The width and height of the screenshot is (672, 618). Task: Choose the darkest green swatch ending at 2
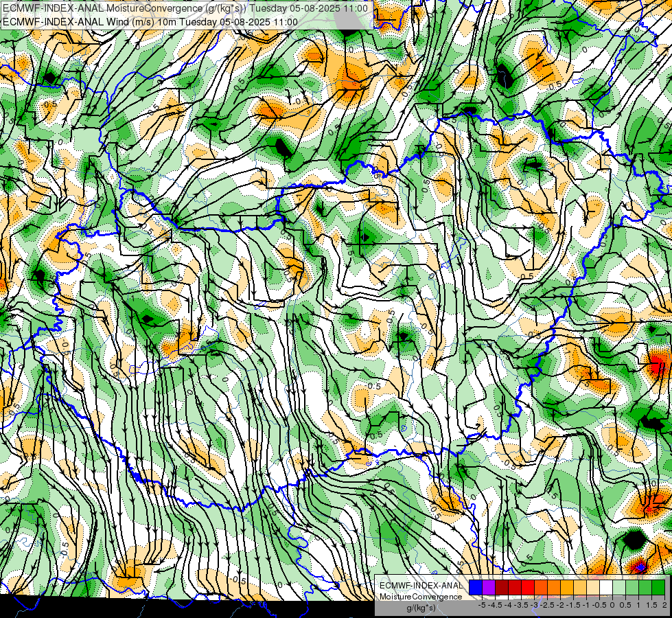click(658, 588)
